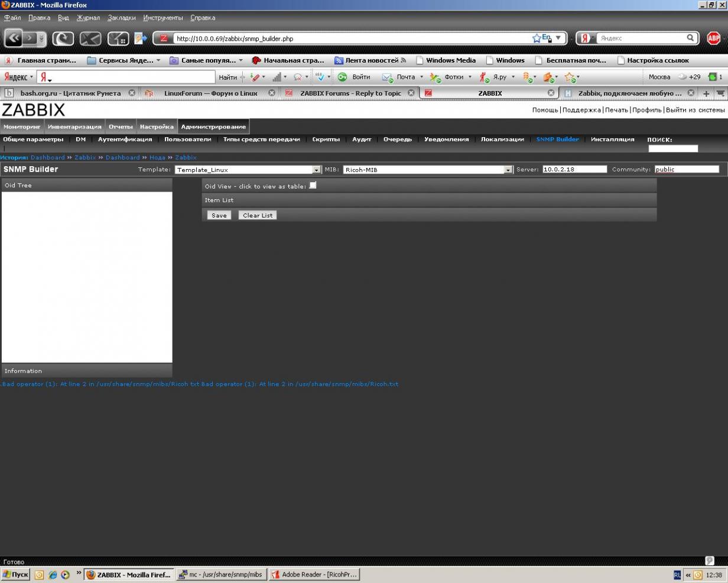
Task: Open the Пуск start button
Action: click(15, 575)
